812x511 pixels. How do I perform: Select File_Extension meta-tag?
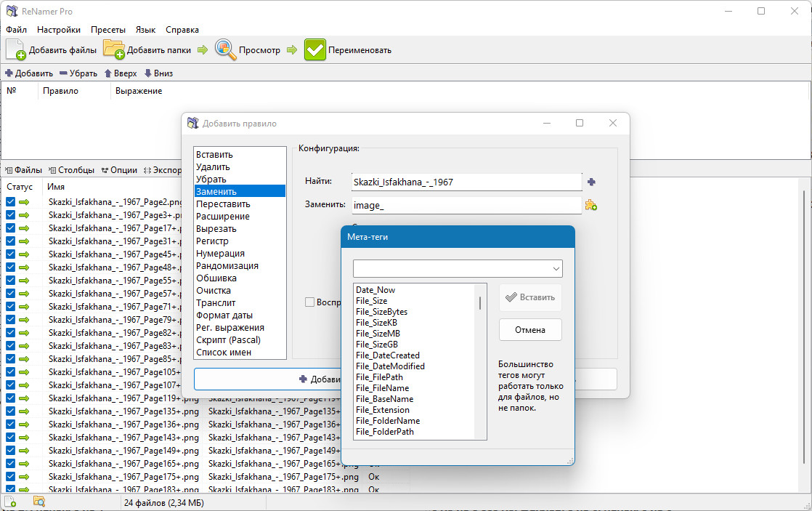pos(382,409)
